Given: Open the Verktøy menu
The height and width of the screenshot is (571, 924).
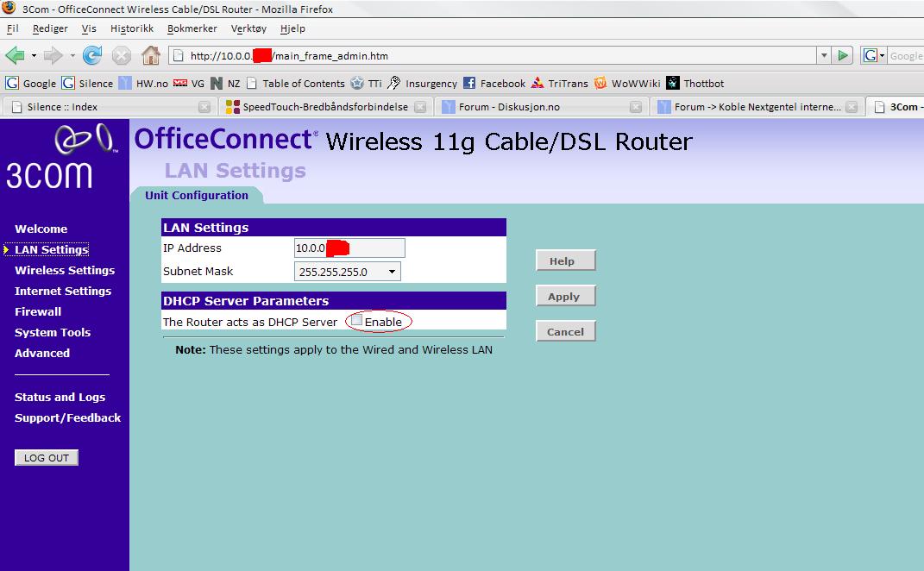Looking at the screenshot, I should (x=248, y=28).
